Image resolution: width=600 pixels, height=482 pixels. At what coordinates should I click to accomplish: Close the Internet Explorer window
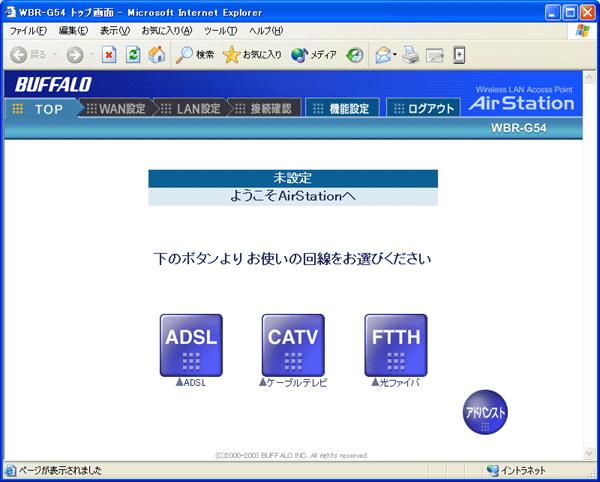[x=587, y=13]
